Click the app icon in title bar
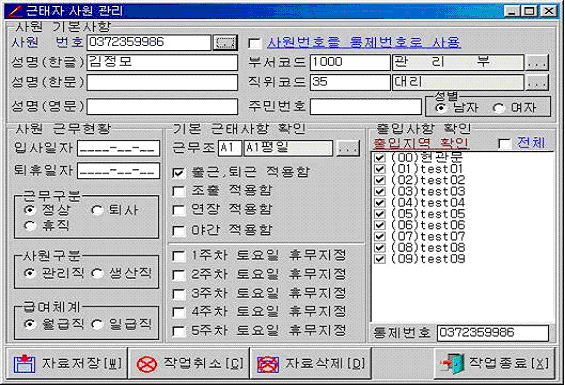The width and height of the screenshot is (565, 385). click(x=15, y=11)
